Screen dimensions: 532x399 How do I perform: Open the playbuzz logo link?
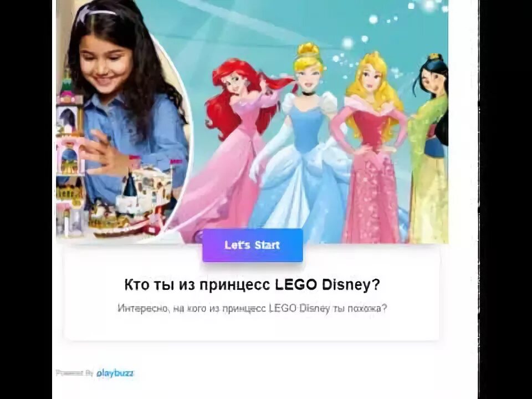[x=115, y=373]
